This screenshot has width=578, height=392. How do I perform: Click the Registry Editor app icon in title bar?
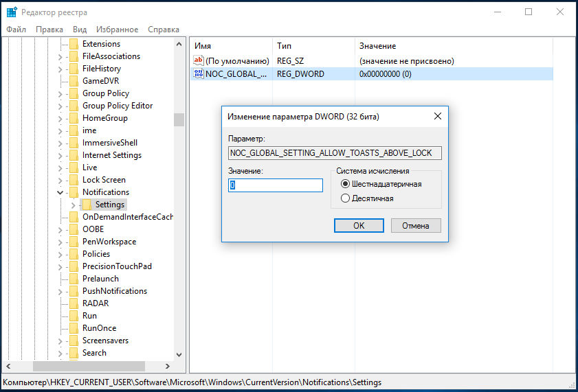tap(12, 12)
